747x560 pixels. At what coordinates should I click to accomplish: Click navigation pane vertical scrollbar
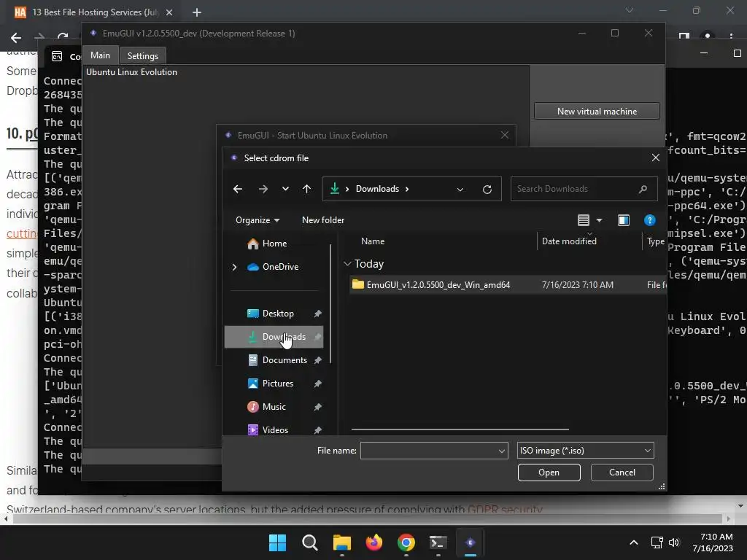[x=330, y=304]
